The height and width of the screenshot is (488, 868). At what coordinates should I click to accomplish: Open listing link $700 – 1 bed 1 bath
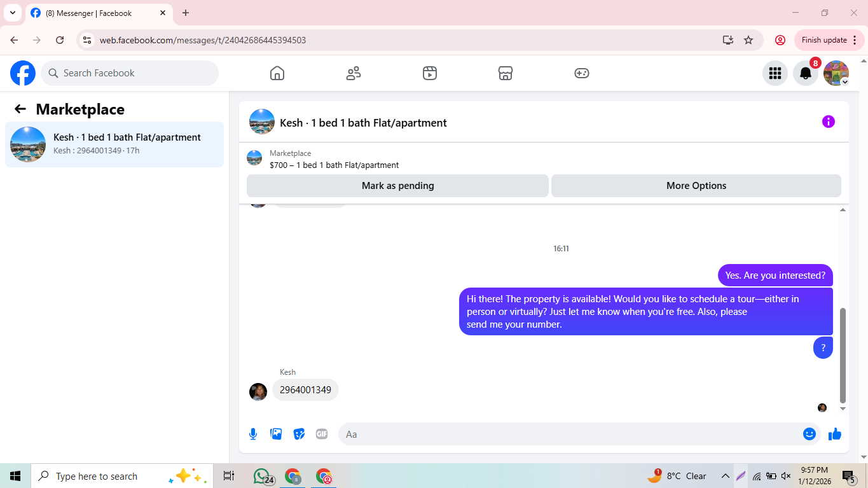pos(334,165)
